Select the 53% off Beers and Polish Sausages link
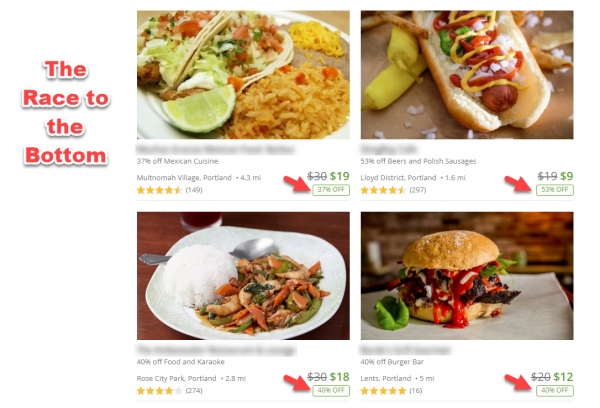The image size is (600, 408). 418,161
